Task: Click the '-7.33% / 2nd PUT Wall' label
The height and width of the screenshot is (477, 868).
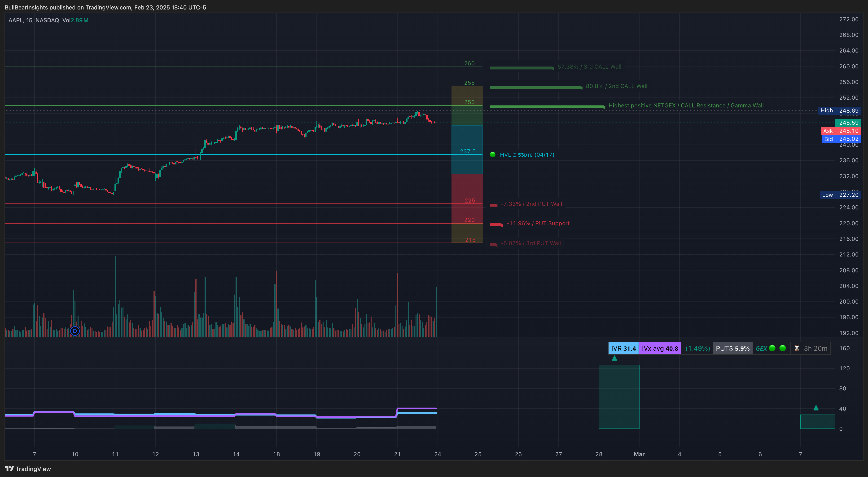Action: coord(531,204)
